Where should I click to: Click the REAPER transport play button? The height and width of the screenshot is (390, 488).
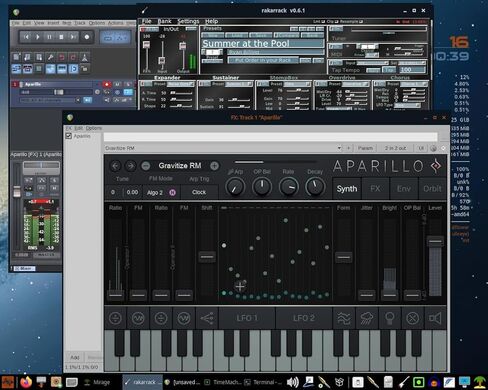[38, 37]
